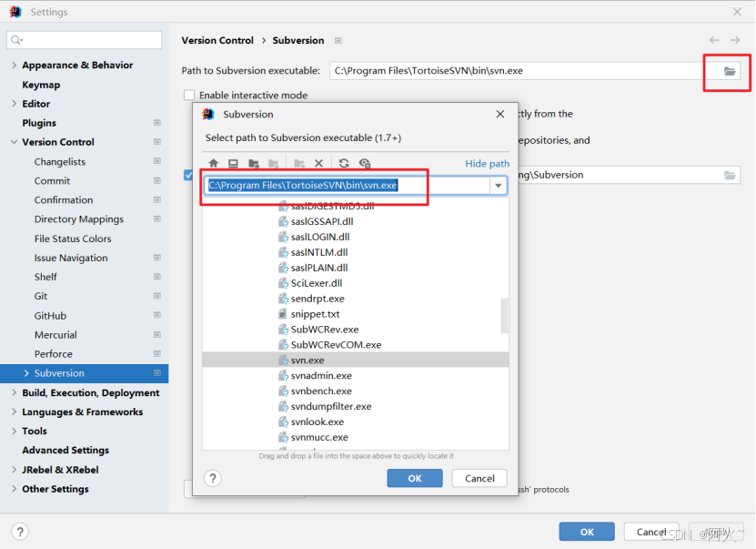Viewport: 756px width, 549px height.
Task: Confirm with OK in Subversion dialog
Action: click(415, 478)
